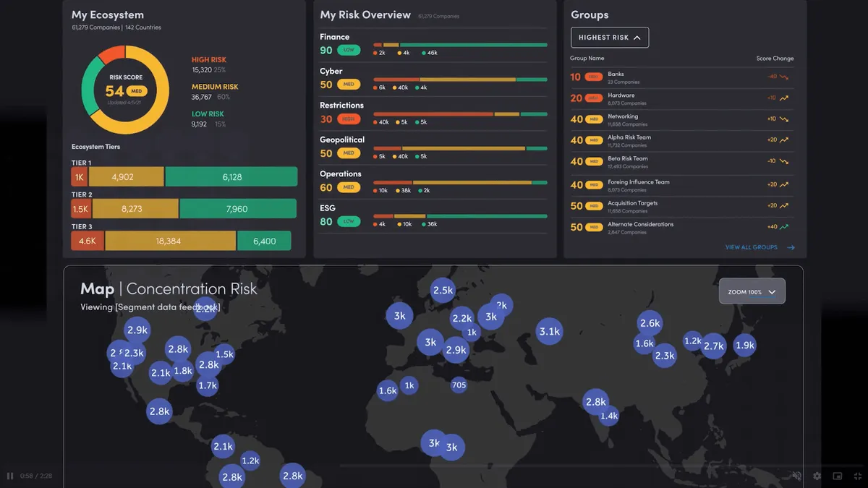Image resolution: width=868 pixels, height=488 pixels.
Task: Click the Tier 1 high-risk 1K segment
Action: tap(79, 176)
